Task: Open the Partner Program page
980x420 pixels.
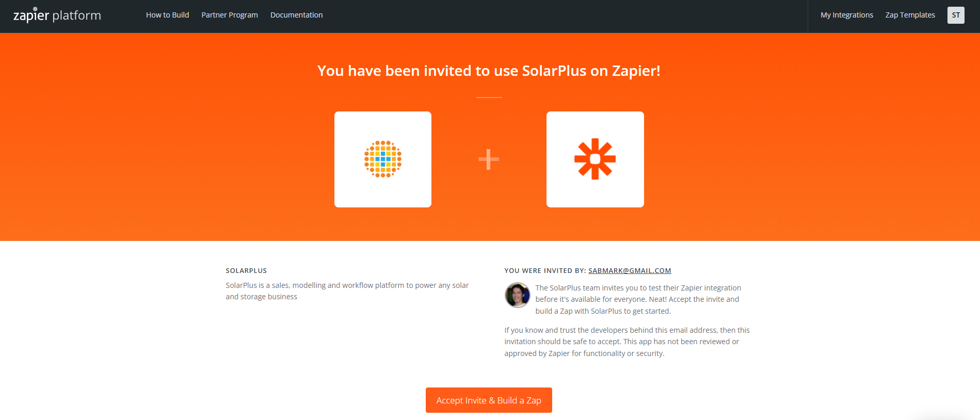Action: pyautogui.click(x=230, y=15)
